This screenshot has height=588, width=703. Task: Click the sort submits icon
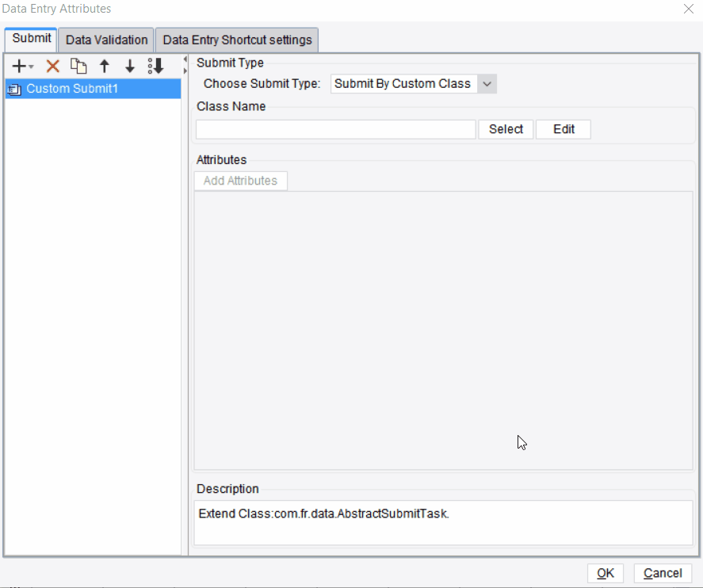pyautogui.click(x=155, y=67)
